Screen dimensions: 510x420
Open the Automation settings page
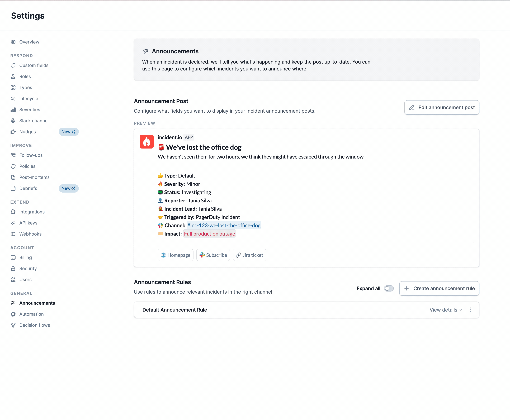(x=31, y=314)
